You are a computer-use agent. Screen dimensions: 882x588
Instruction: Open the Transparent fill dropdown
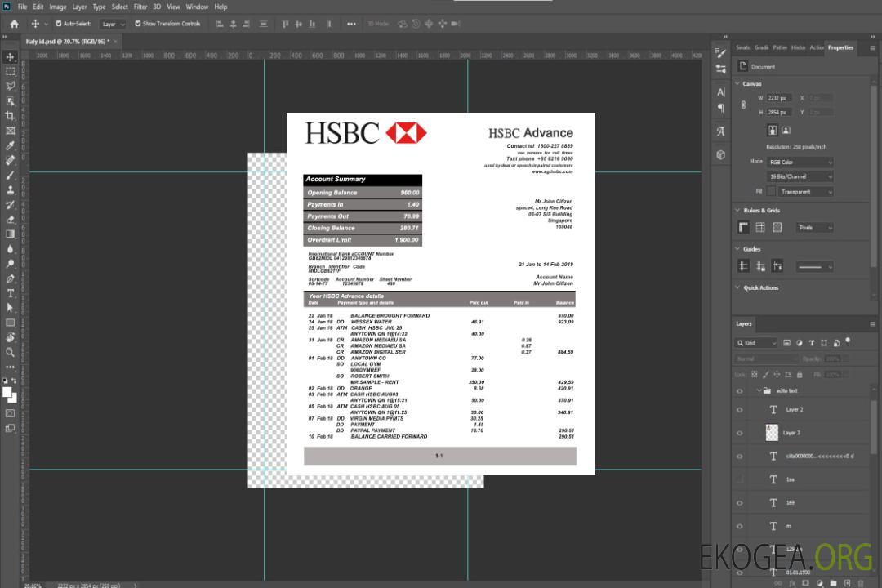(x=805, y=192)
